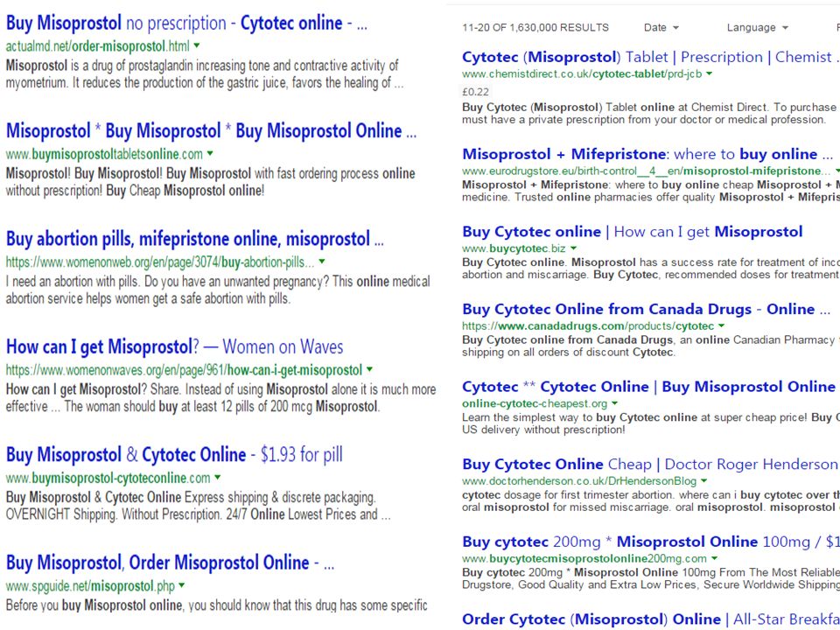The image size is (840, 630).
Task: Open 'Buy Misoprostol no prescription - Cytotec online' result
Action: [x=186, y=24]
